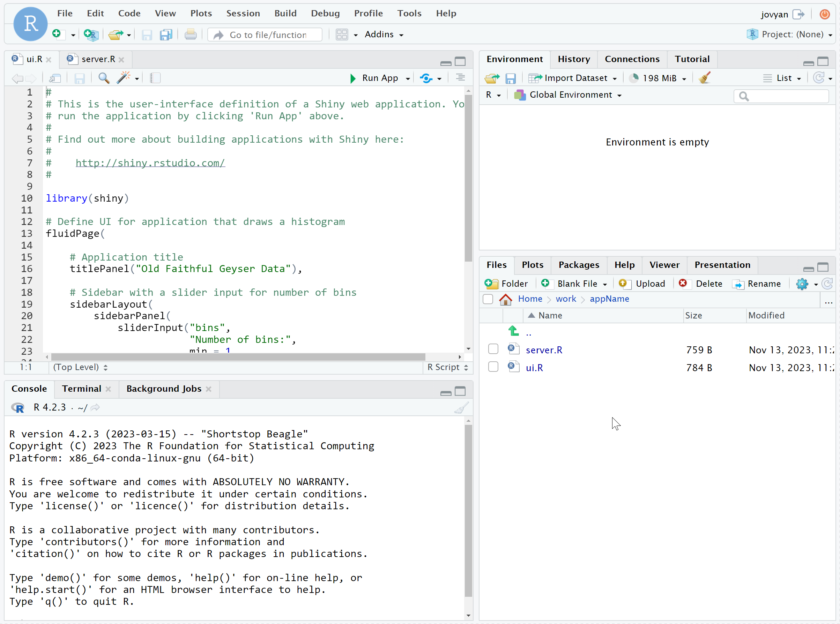Load workspace icon in Environment pane
Viewport: 840px width, 624px height.
[x=492, y=78]
